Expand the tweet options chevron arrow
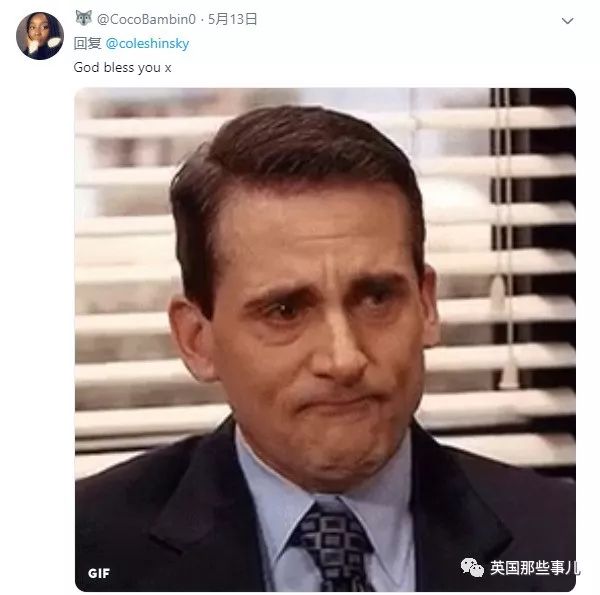The image size is (600, 595). click(567, 21)
